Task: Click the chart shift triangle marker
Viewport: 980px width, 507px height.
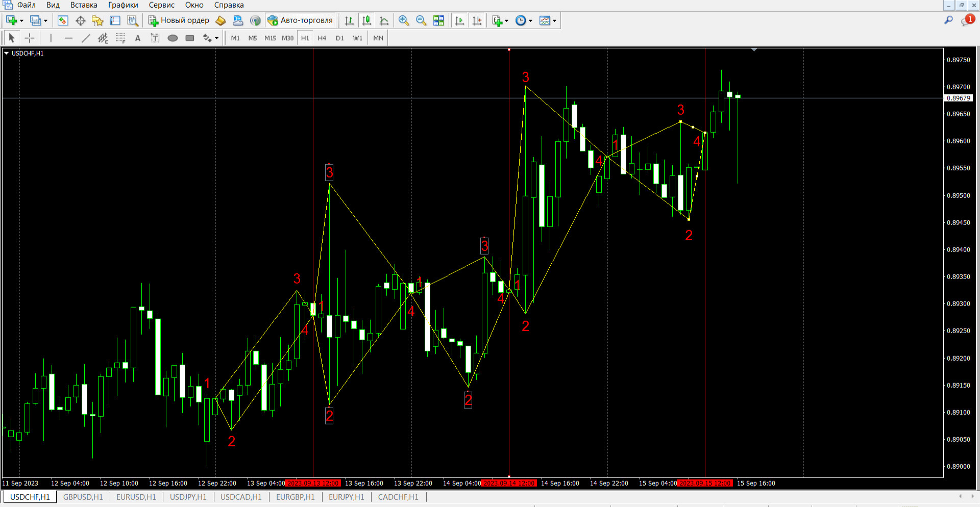Action: (x=754, y=50)
